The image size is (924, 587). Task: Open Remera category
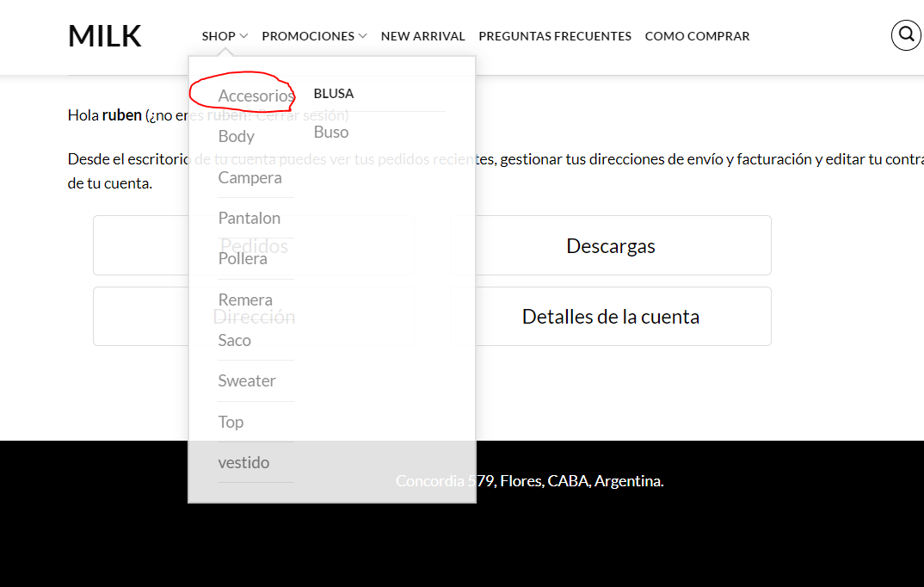pos(245,300)
